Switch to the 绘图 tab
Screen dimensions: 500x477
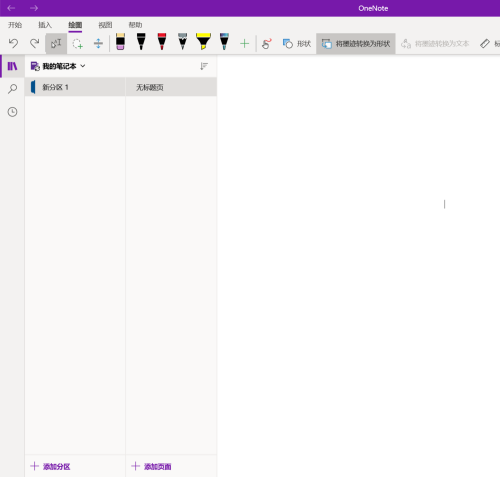tap(75, 25)
